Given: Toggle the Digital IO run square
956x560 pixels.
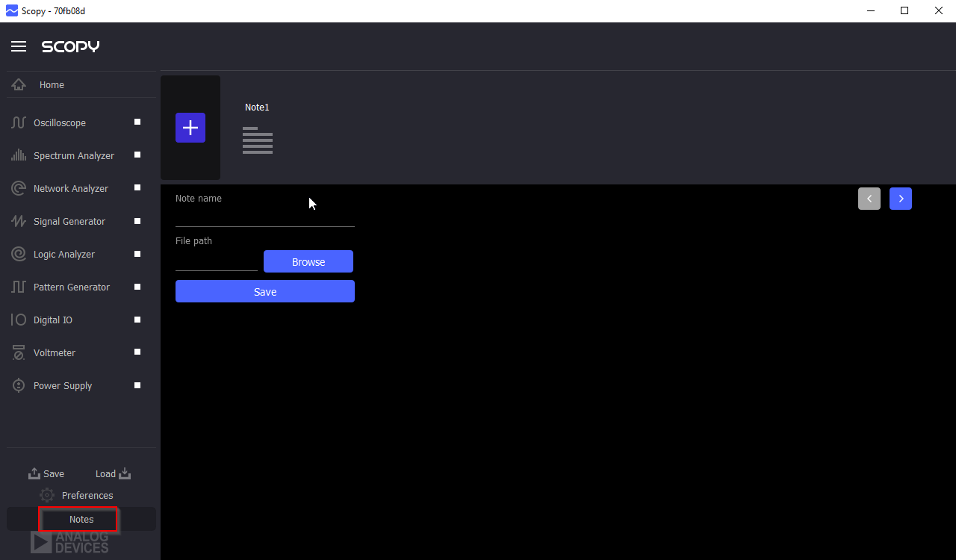Looking at the screenshot, I should pos(137,319).
